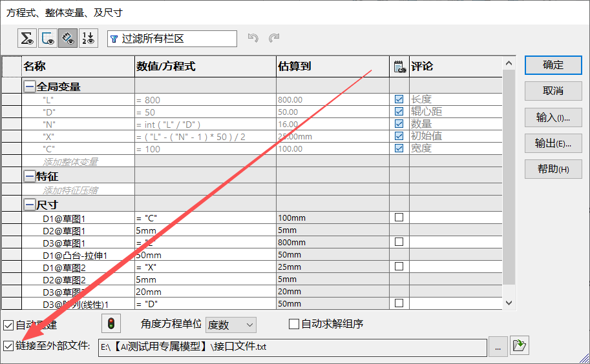Click the equation = int ( "L" / "D" )
This screenshot has width=590, height=364.
168,125
